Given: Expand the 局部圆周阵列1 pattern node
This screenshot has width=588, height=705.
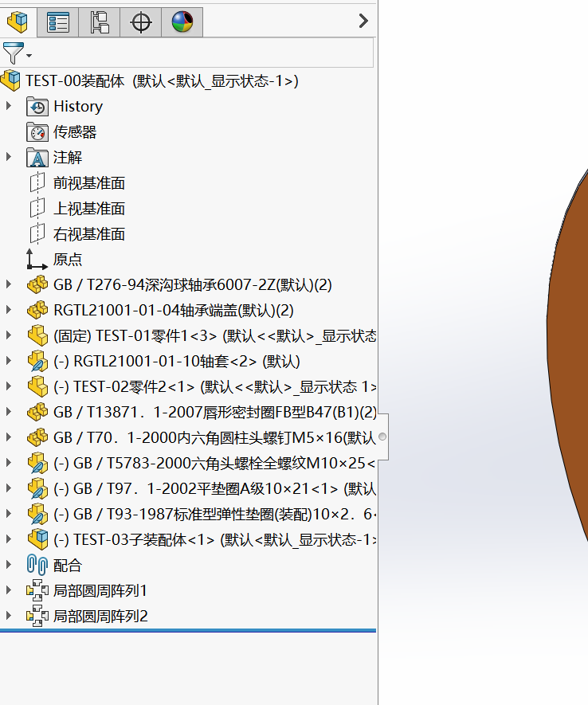Looking at the screenshot, I should coord(9,590).
